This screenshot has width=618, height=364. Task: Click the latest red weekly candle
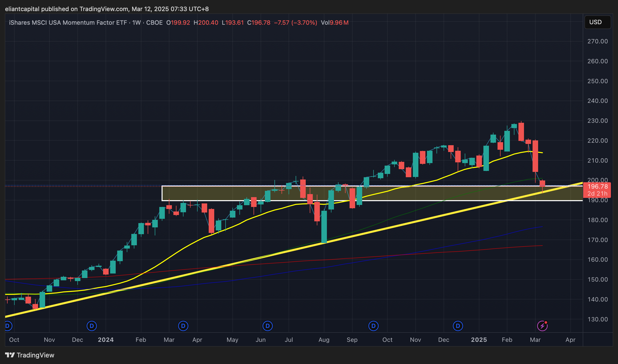click(542, 183)
